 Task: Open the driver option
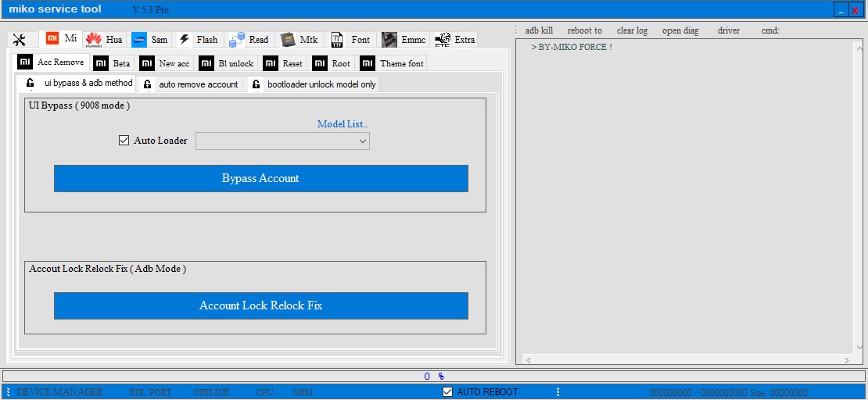[729, 30]
